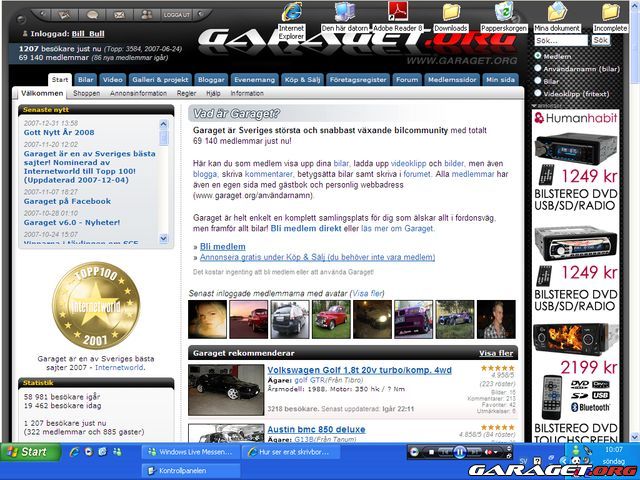Open messages via the envelope icon

click(x=119, y=15)
